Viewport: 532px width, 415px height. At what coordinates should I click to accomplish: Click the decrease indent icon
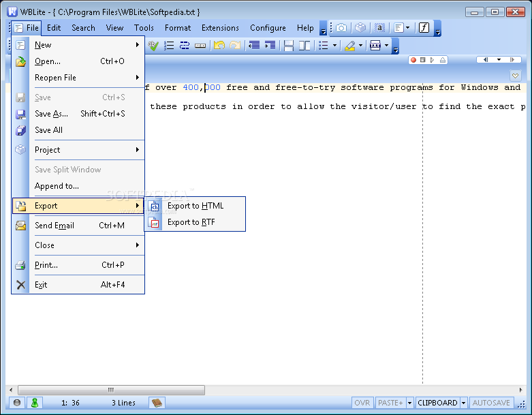(254, 46)
